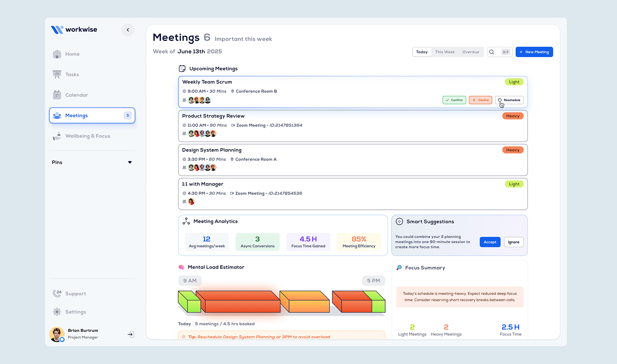617x364 pixels.
Task: Confirm the Weekly Team Scrum meeting
Action: point(454,100)
